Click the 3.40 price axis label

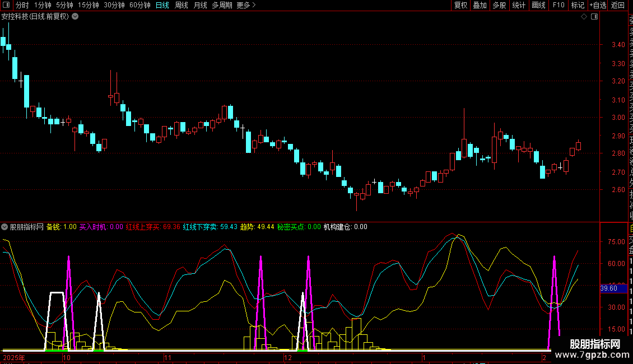(618, 45)
